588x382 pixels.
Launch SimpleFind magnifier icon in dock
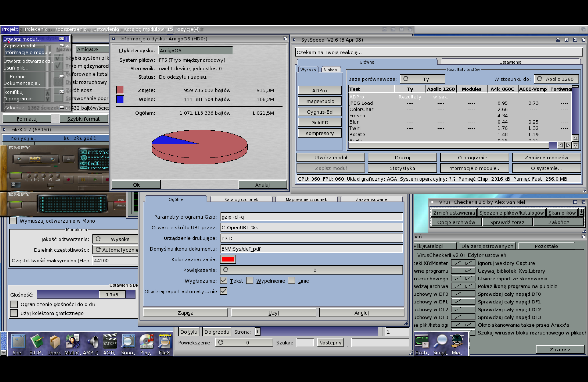[x=440, y=344]
